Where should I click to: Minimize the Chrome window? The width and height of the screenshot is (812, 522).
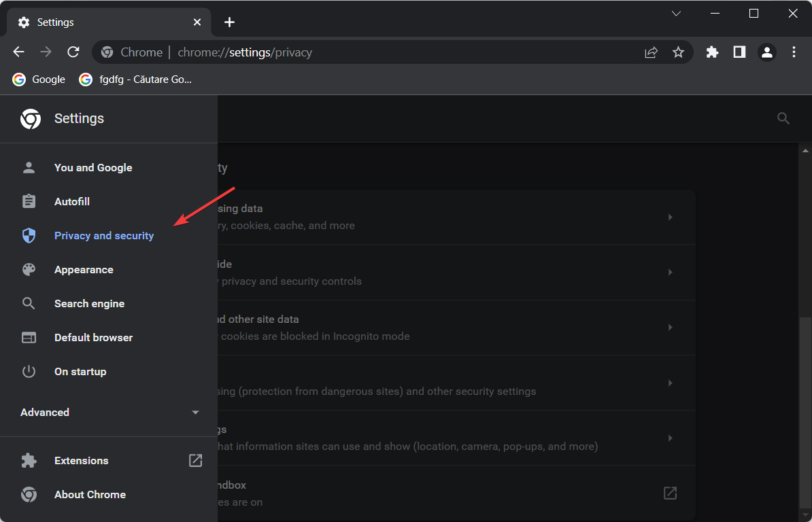[715, 14]
